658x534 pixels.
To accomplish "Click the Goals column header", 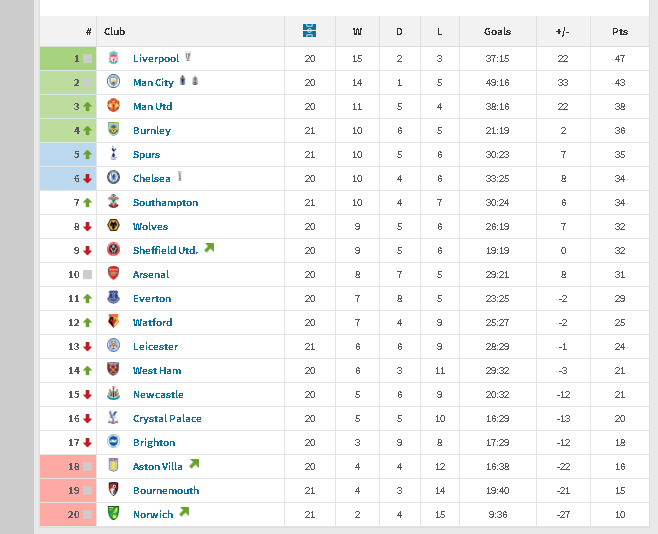I will pos(497,31).
